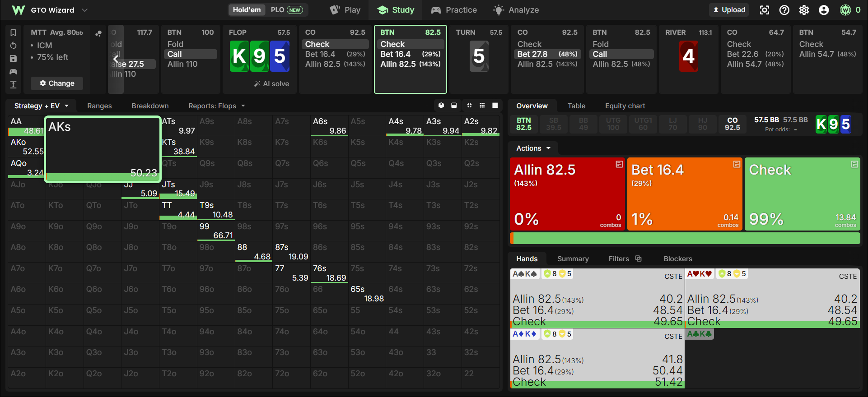Switch game type to Hold'em
The width and height of the screenshot is (868, 397).
click(247, 10)
